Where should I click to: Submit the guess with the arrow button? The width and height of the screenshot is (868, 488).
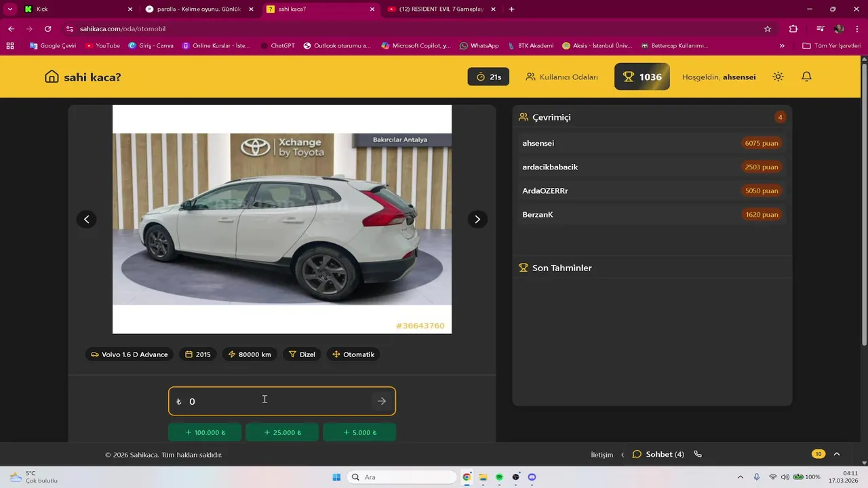pyautogui.click(x=382, y=401)
